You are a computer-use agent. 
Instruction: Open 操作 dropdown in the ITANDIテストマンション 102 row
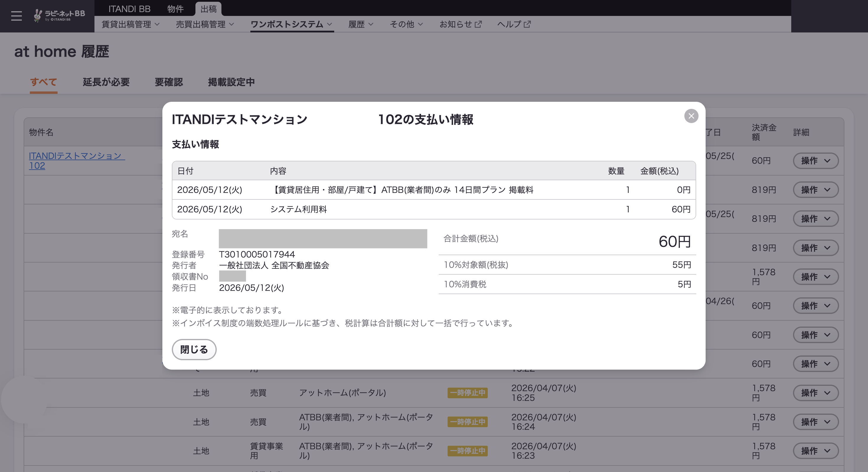click(x=815, y=160)
